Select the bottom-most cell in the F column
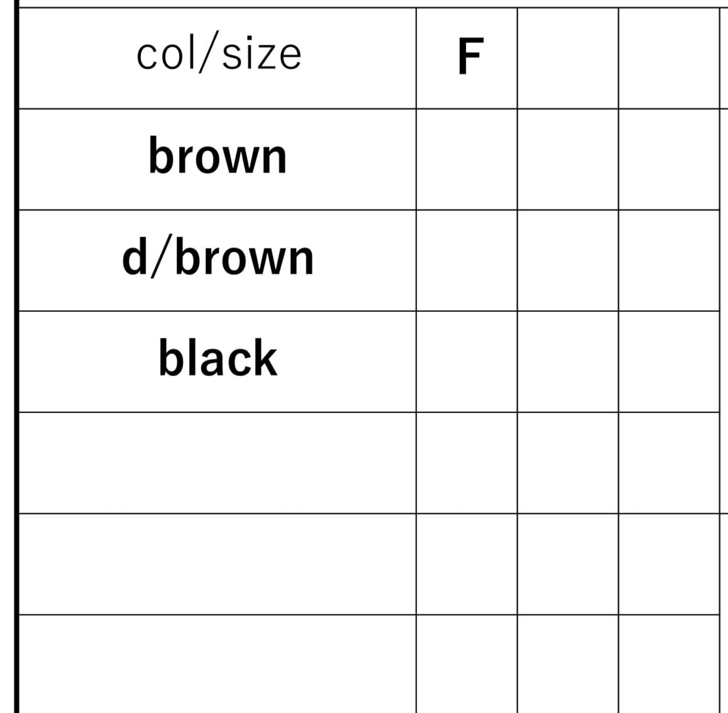728x713 pixels. click(x=466, y=663)
